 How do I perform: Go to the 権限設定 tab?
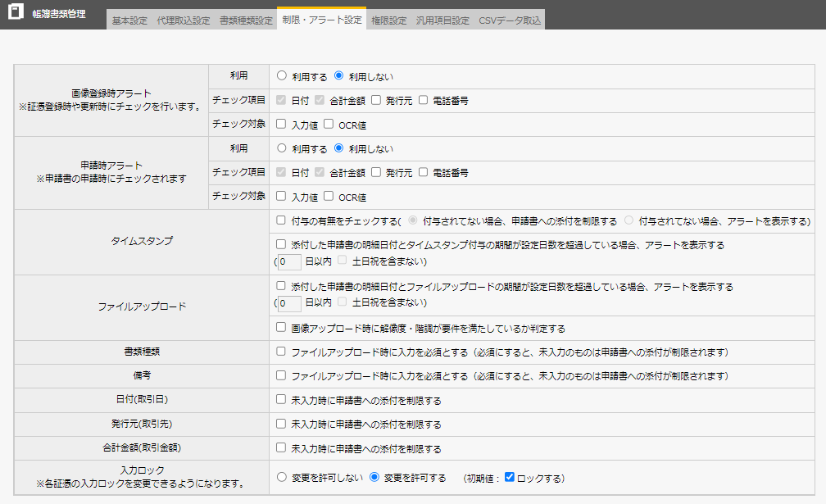point(388,20)
